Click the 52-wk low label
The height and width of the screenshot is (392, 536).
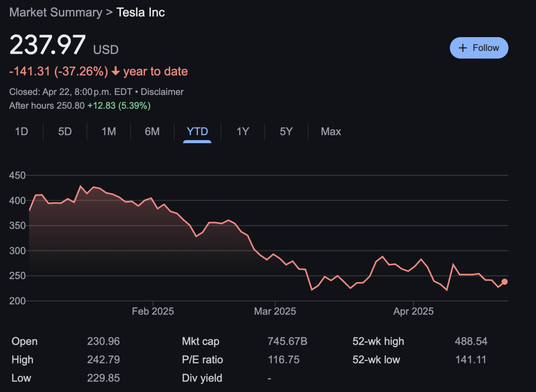[376, 360]
